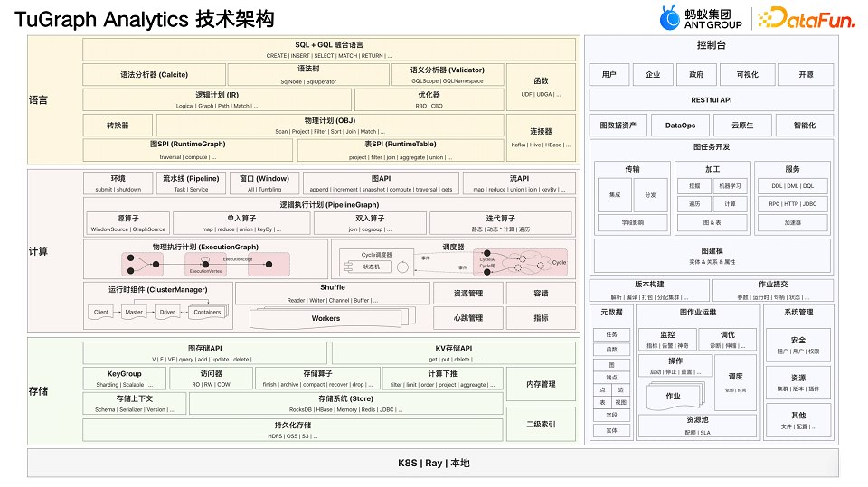Select the KeyGroup box

coord(124,379)
